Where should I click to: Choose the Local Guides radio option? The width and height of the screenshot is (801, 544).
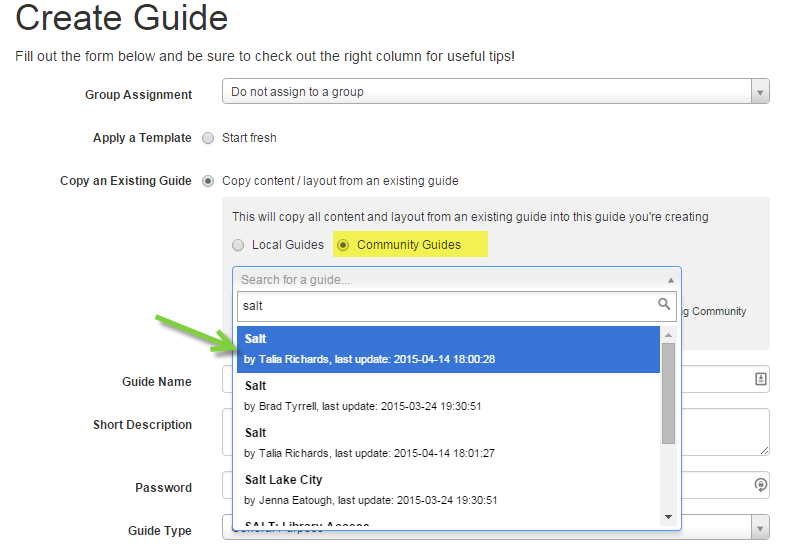(238, 245)
